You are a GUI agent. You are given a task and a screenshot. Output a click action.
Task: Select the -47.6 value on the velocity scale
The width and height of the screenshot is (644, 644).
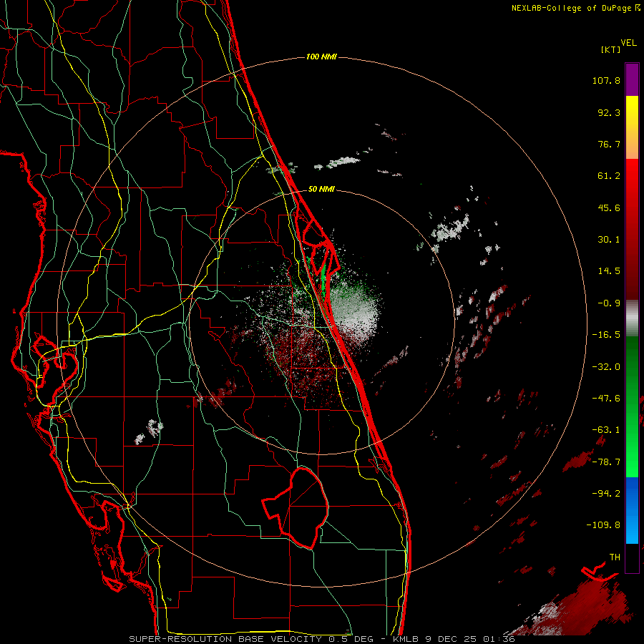[606, 399]
